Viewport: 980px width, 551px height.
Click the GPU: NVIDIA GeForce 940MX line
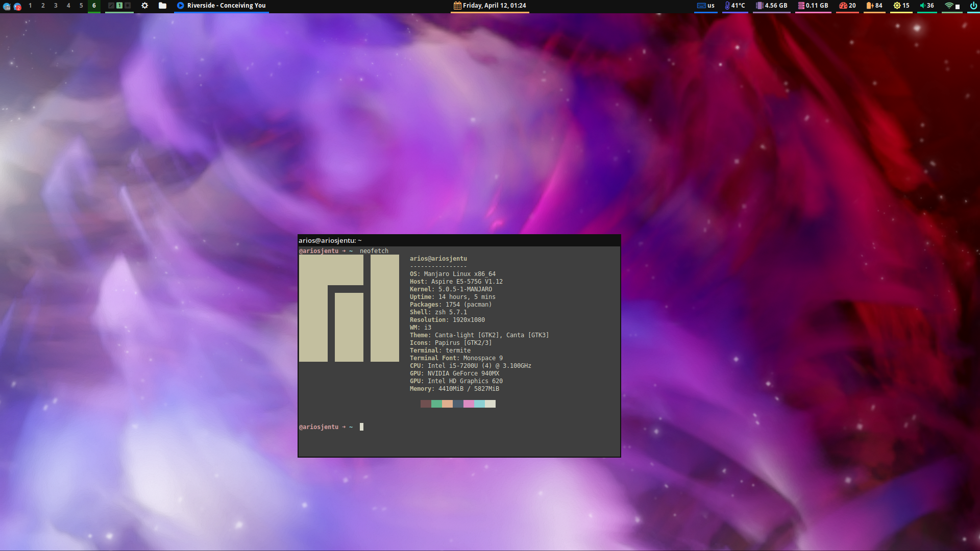(x=455, y=373)
